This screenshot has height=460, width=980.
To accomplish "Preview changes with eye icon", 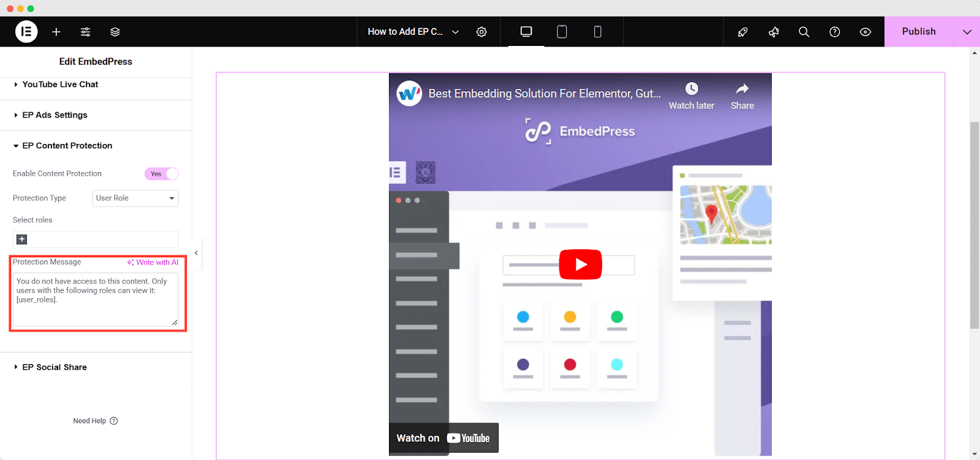I will [865, 32].
